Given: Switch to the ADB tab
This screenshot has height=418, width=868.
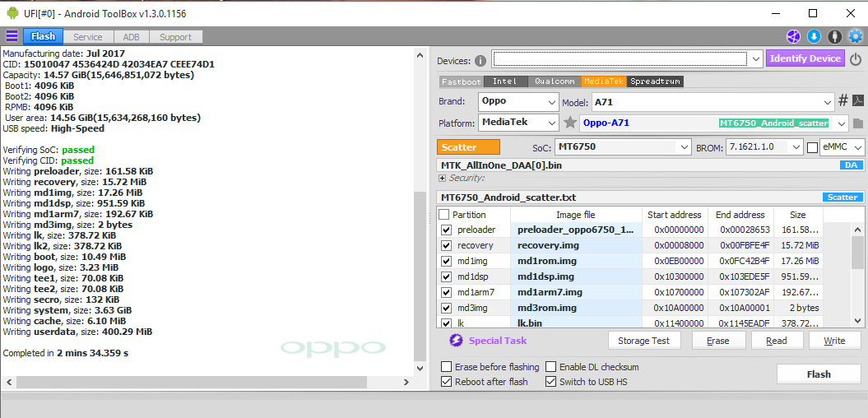Looking at the screenshot, I should [131, 37].
